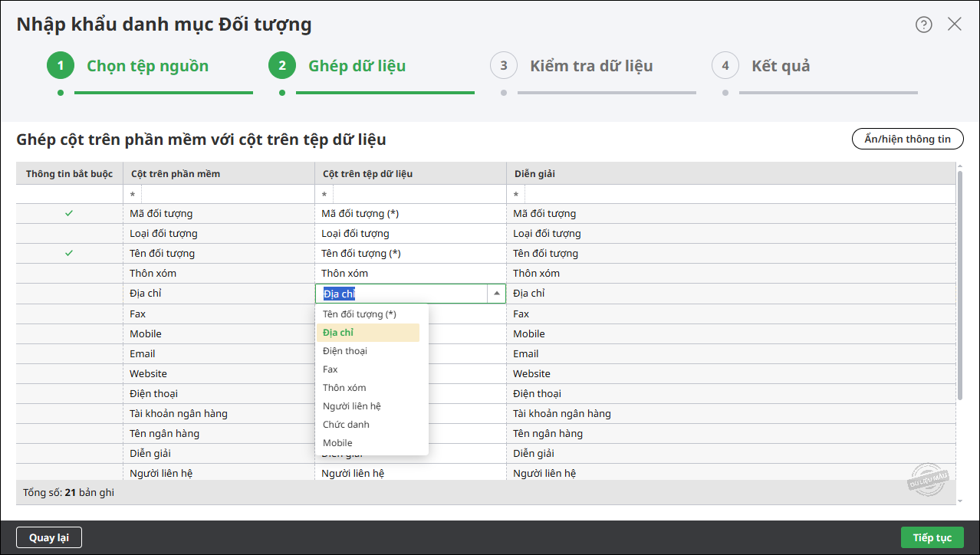Click required checkmark in Tên đối tượng row

[69, 253]
